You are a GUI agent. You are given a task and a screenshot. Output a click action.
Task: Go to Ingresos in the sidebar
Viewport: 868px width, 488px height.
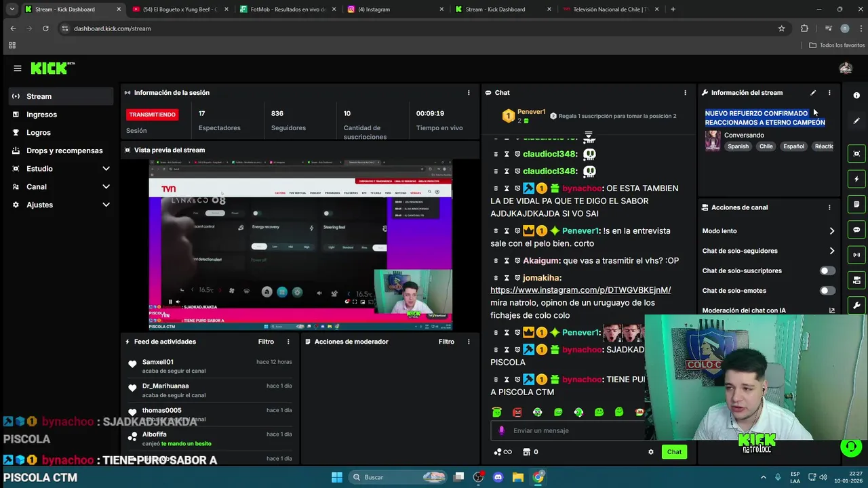[61, 115]
